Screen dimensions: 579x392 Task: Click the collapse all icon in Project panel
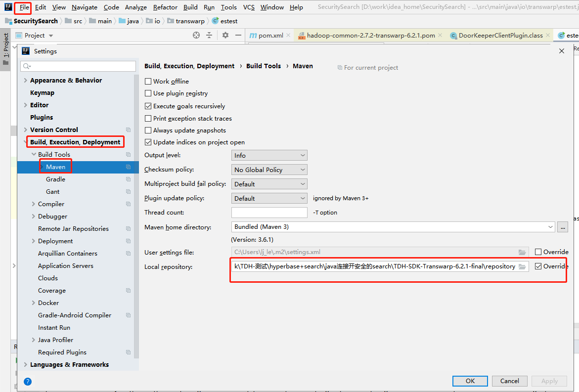pos(209,35)
